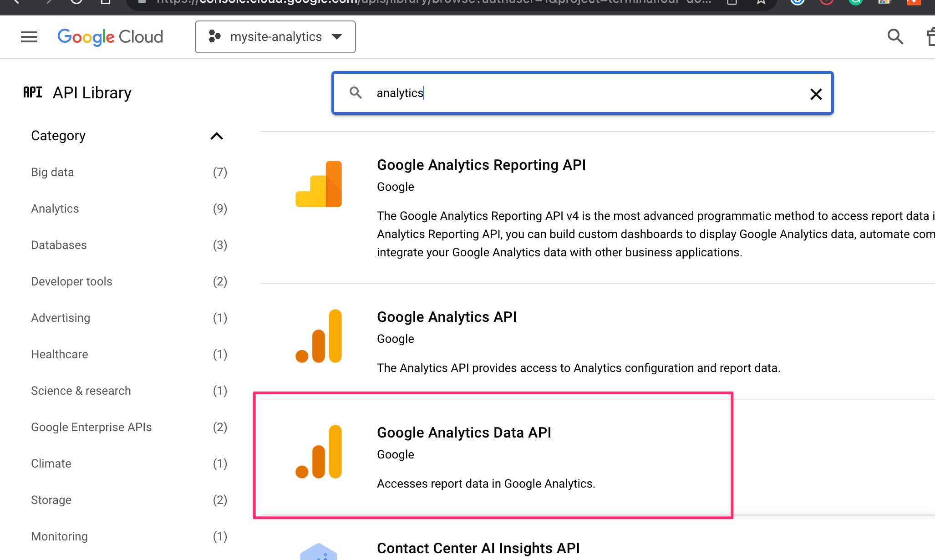The width and height of the screenshot is (935, 560).
Task: Click the Google Analytics Data API icon
Action: tap(319, 452)
